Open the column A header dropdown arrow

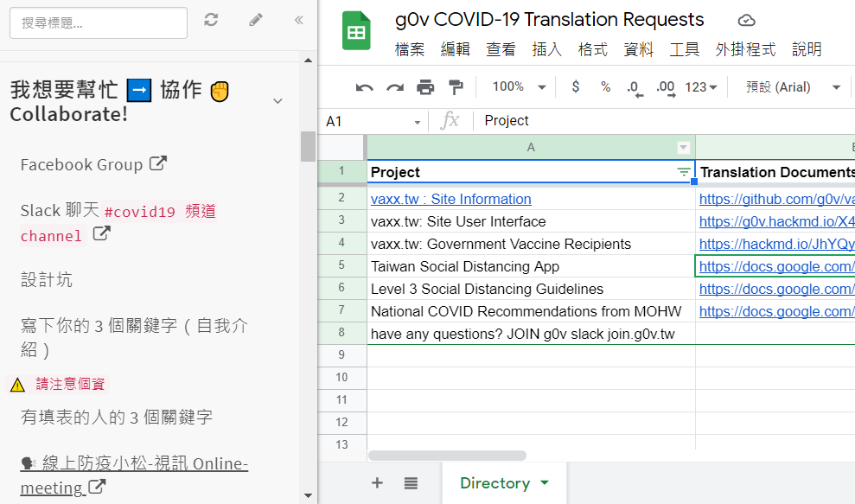[683, 147]
